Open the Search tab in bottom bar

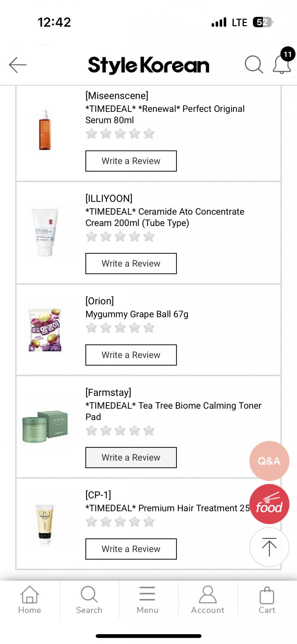click(89, 600)
